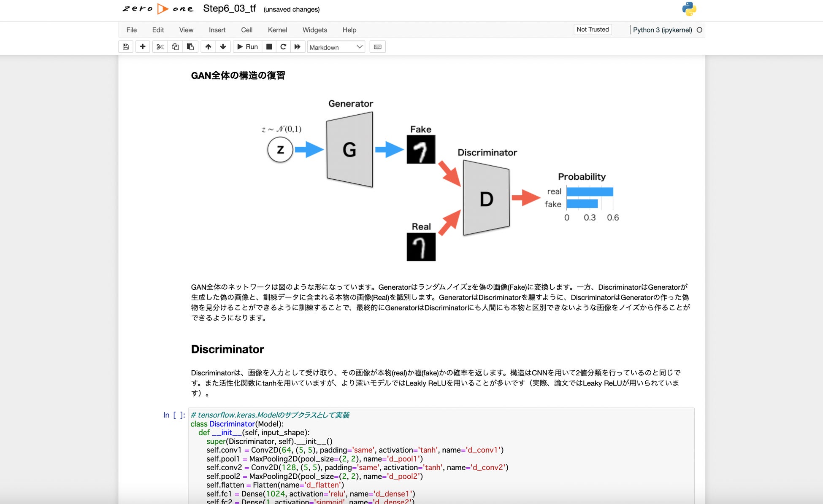
Task: Open the command palette keyboard icon
Action: tap(377, 47)
